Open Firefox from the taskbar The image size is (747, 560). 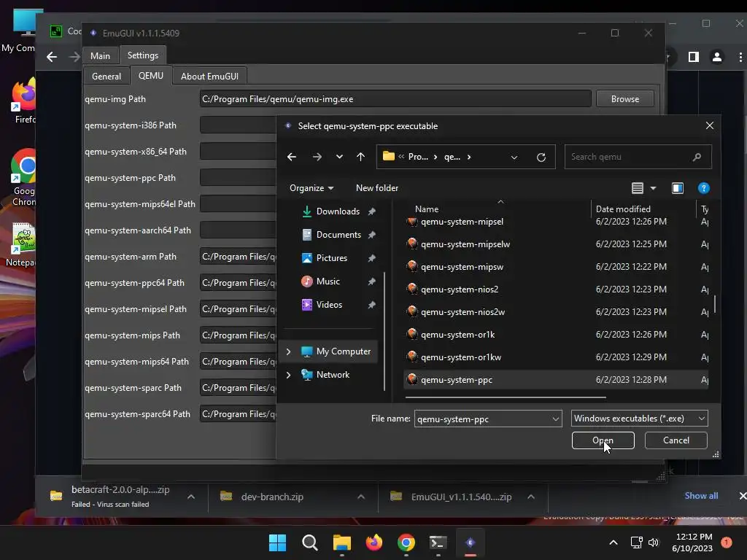tap(374, 542)
